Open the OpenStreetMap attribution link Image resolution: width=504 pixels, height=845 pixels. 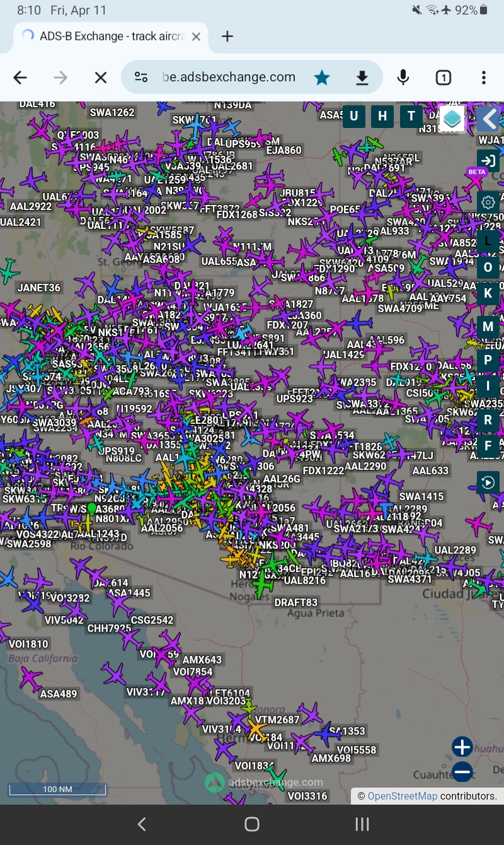click(402, 796)
